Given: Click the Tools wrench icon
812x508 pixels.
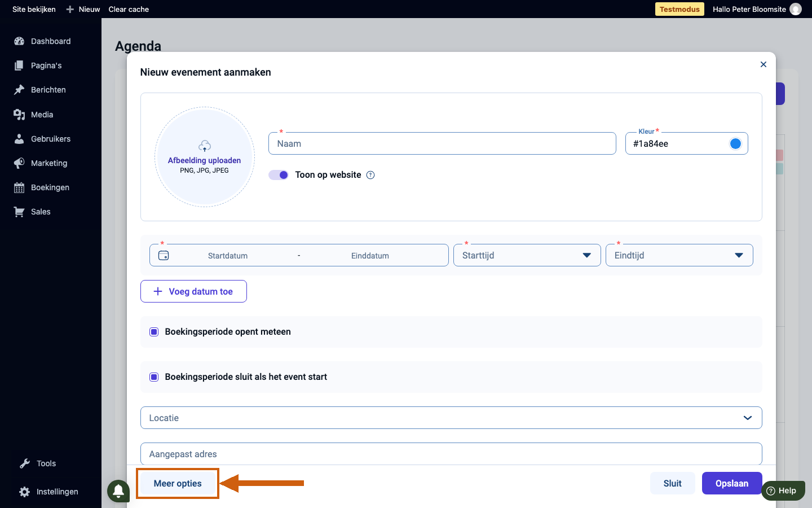Looking at the screenshot, I should (25, 463).
